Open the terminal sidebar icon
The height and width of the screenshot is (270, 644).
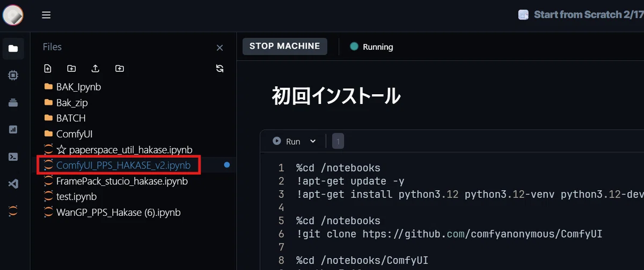pos(13,157)
